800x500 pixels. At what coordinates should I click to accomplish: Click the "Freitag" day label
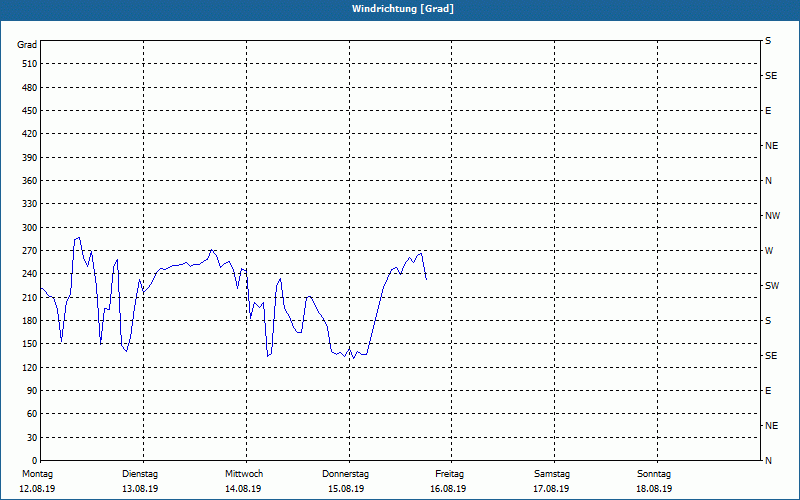pos(449,474)
